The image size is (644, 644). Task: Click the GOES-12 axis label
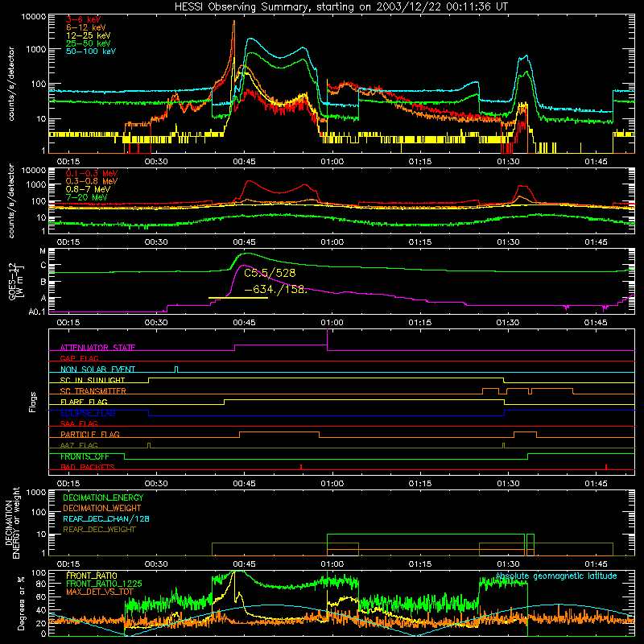pos(15,283)
